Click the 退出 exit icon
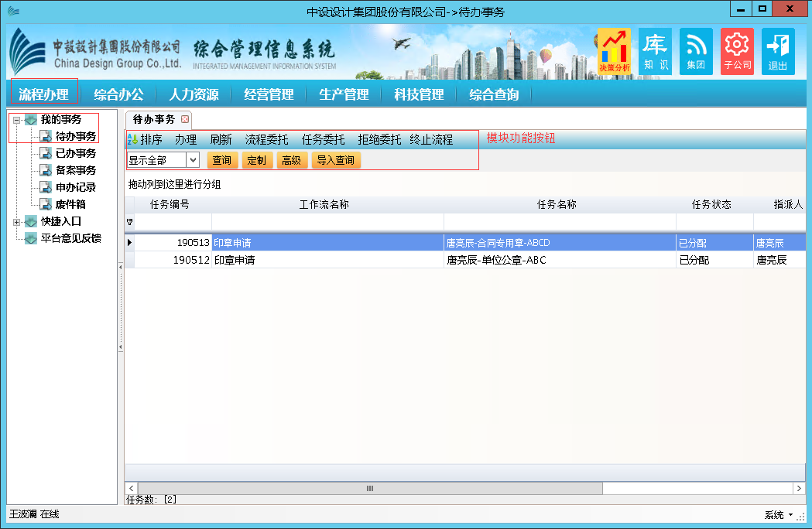 (x=778, y=51)
